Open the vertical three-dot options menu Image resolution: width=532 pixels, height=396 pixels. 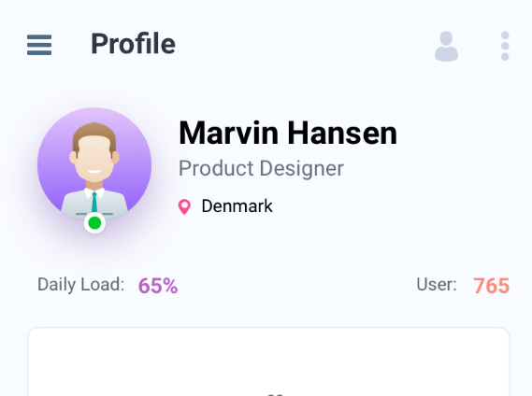click(505, 46)
